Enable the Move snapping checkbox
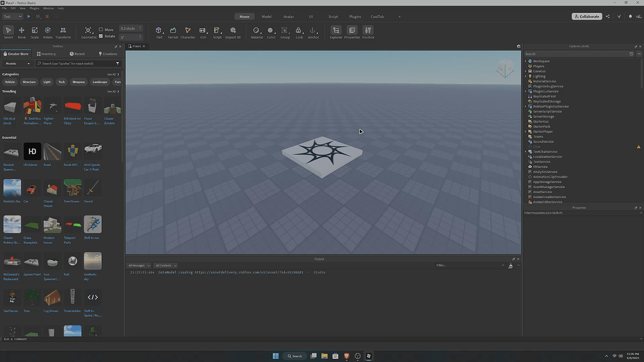 (101, 30)
